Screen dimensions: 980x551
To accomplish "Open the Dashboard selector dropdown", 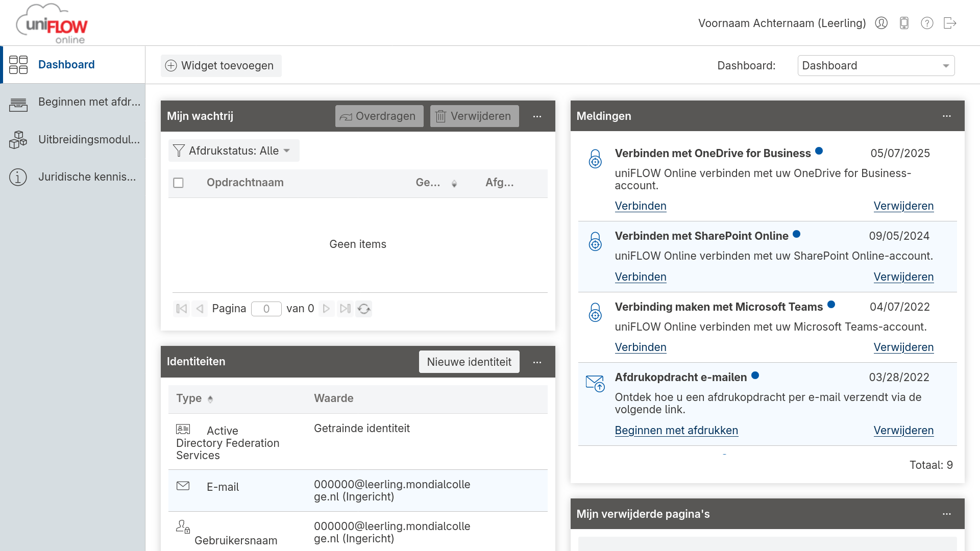I will [946, 65].
